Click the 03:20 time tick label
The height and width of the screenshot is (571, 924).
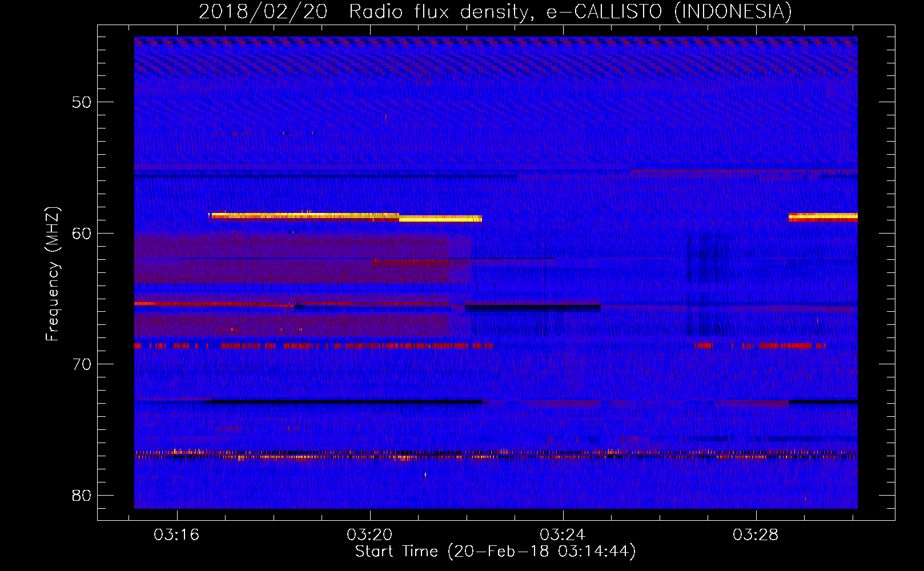pyautogui.click(x=369, y=535)
